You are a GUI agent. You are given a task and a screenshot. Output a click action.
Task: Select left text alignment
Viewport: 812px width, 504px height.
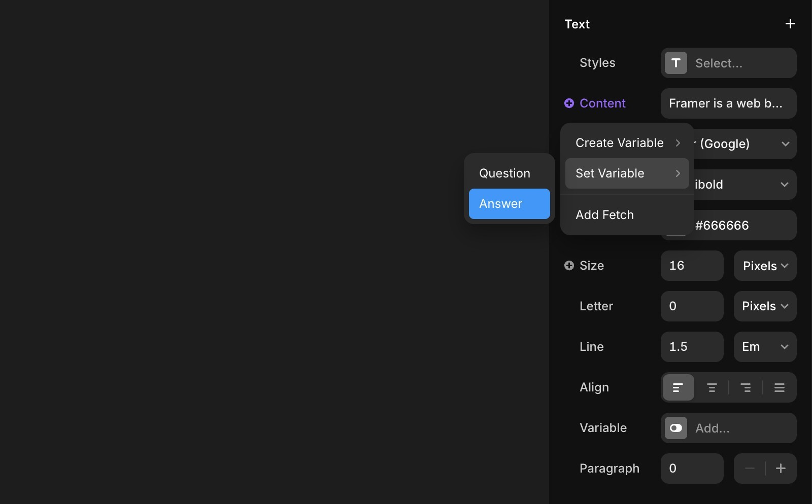pos(678,387)
